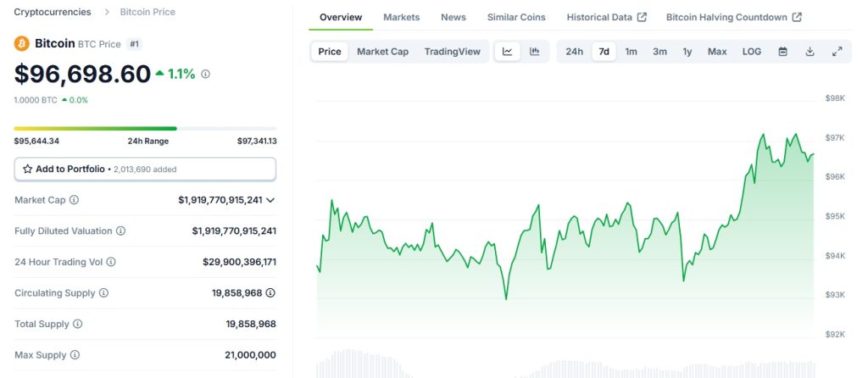Click info icon beside the 19,858,968 circulating value
The height and width of the screenshot is (378, 868).
pos(270,292)
